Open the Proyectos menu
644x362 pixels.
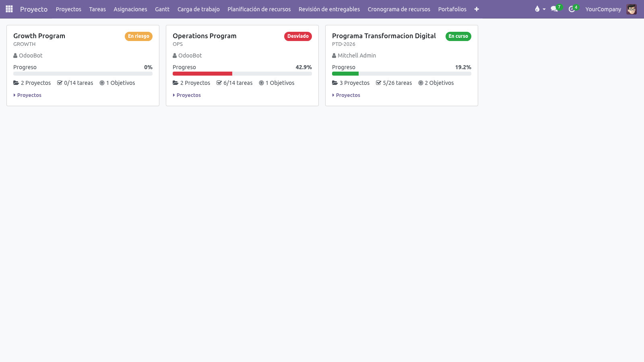click(x=68, y=9)
